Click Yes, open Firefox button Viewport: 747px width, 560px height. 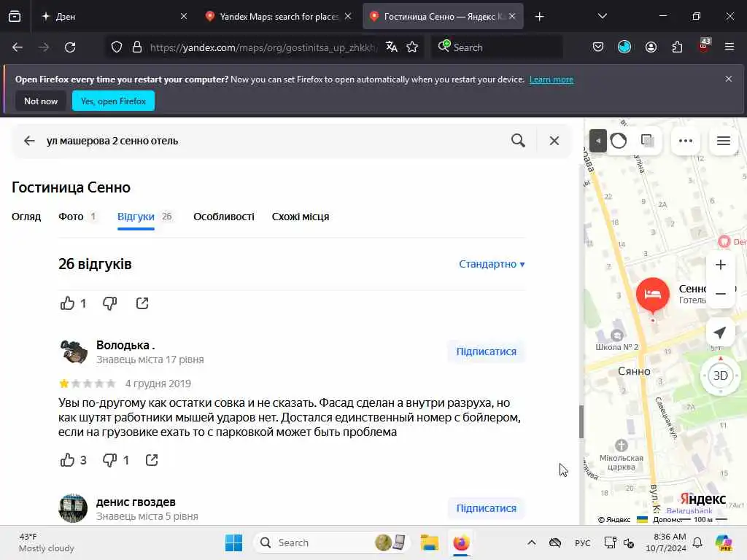tap(113, 101)
